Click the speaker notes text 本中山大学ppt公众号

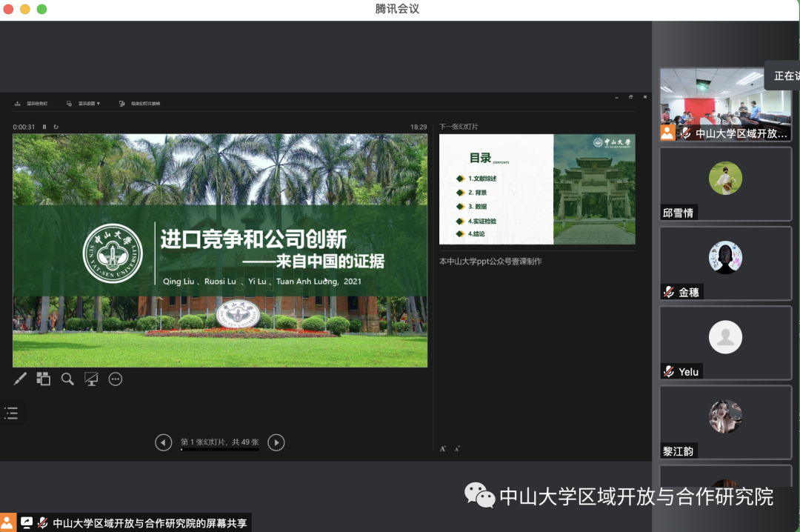[x=490, y=262]
